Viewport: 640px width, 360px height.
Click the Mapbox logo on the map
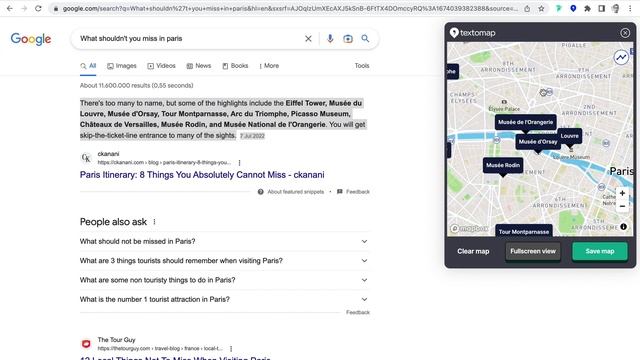click(469, 229)
